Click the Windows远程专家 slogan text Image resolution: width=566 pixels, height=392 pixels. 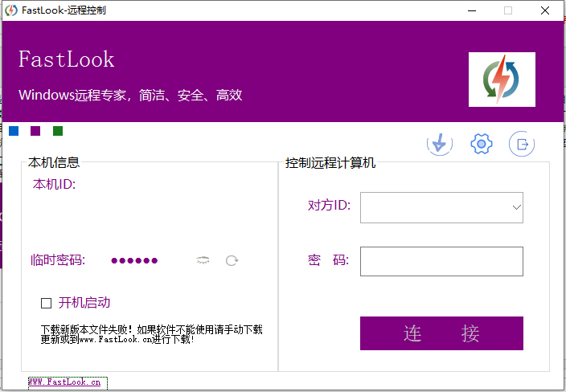point(130,96)
